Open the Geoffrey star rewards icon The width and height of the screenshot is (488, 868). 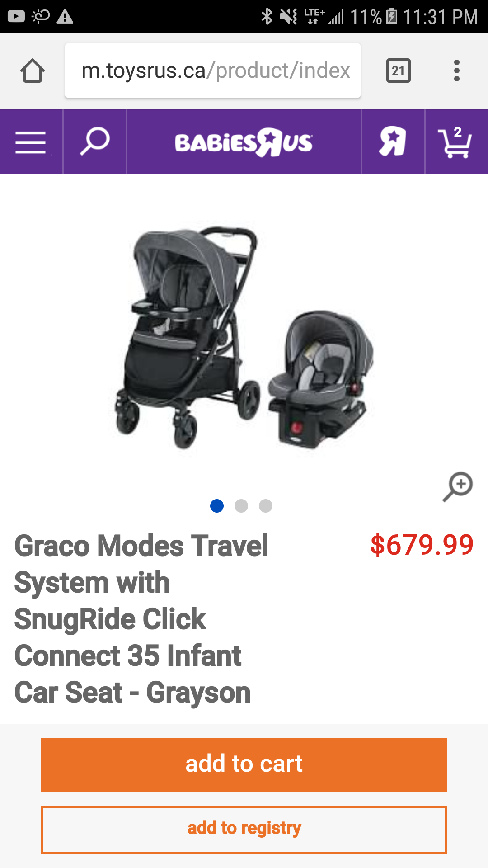tap(392, 141)
